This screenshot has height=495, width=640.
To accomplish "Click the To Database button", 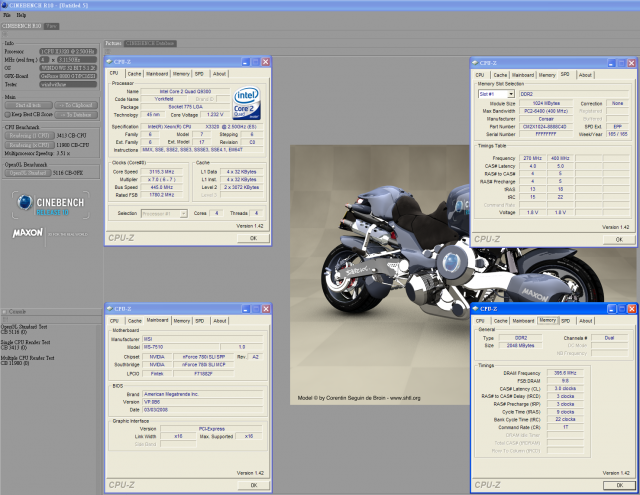I will 76,115.
